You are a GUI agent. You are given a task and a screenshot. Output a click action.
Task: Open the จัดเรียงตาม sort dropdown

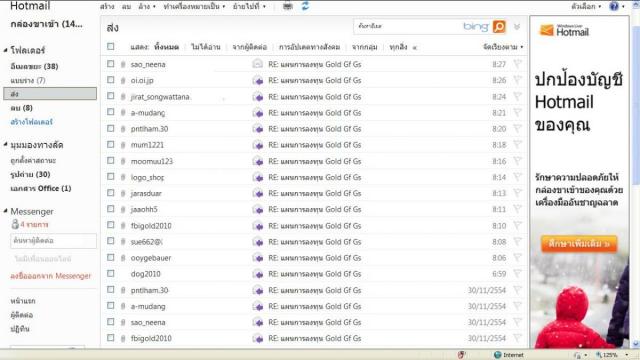pos(503,47)
